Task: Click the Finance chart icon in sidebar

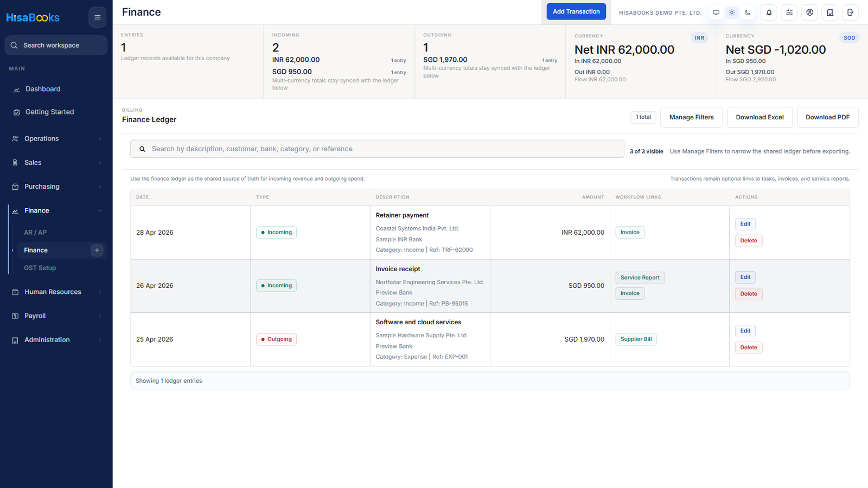Action: pyautogui.click(x=15, y=211)
